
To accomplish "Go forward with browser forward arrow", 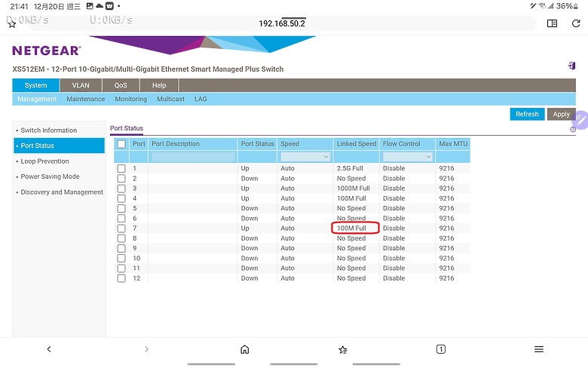I will tap(147, 349).
